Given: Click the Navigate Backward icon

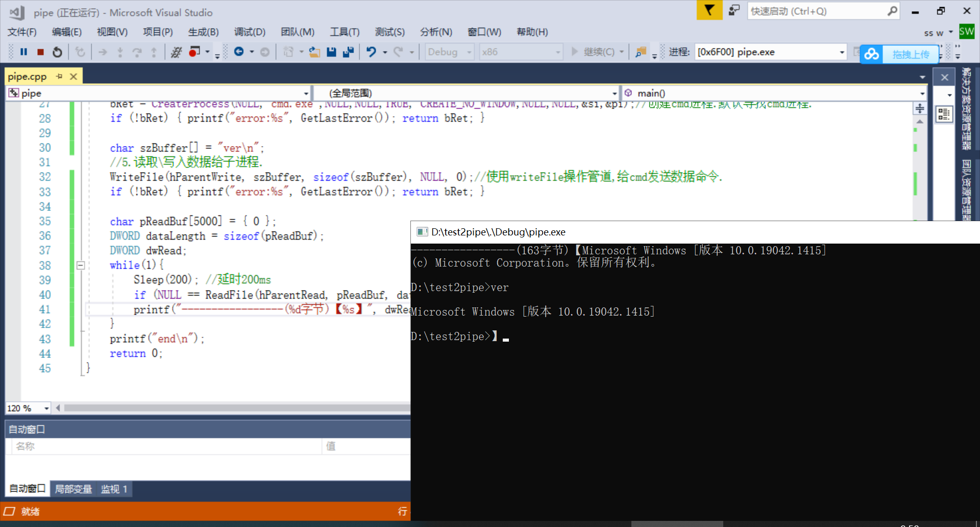Looking at the screenshot, I should coord(240,52).
